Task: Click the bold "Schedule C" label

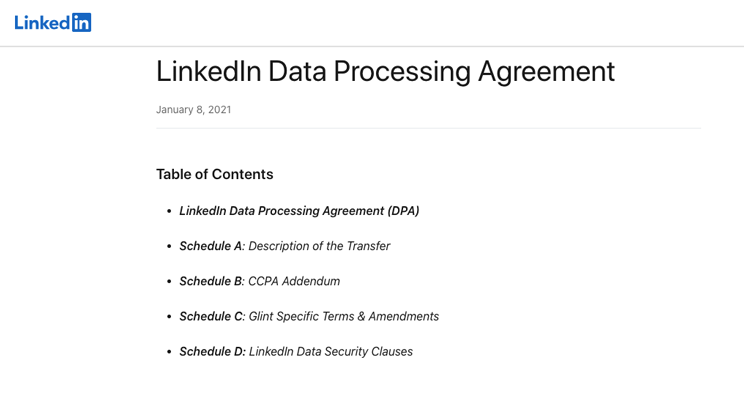Action: point(211,316)
